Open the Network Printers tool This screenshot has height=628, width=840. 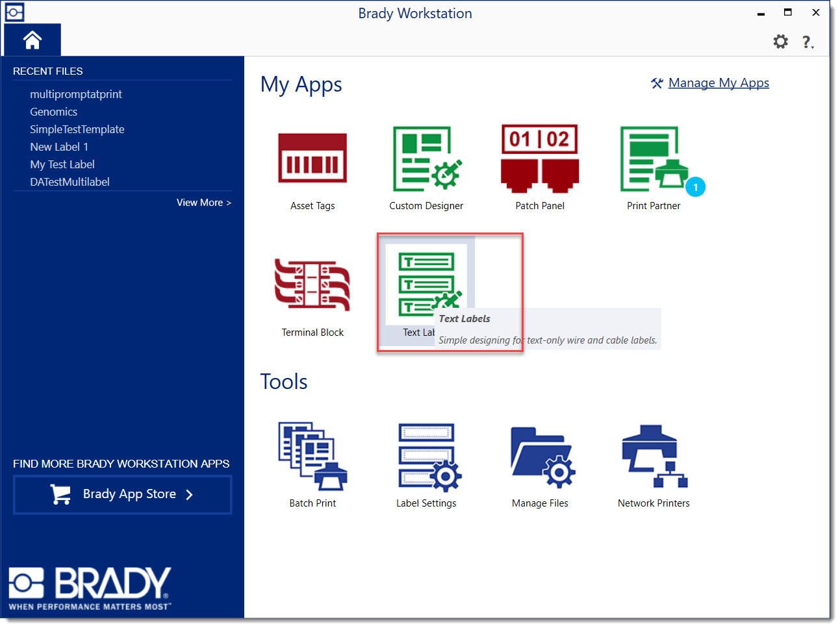pos(654,456)
